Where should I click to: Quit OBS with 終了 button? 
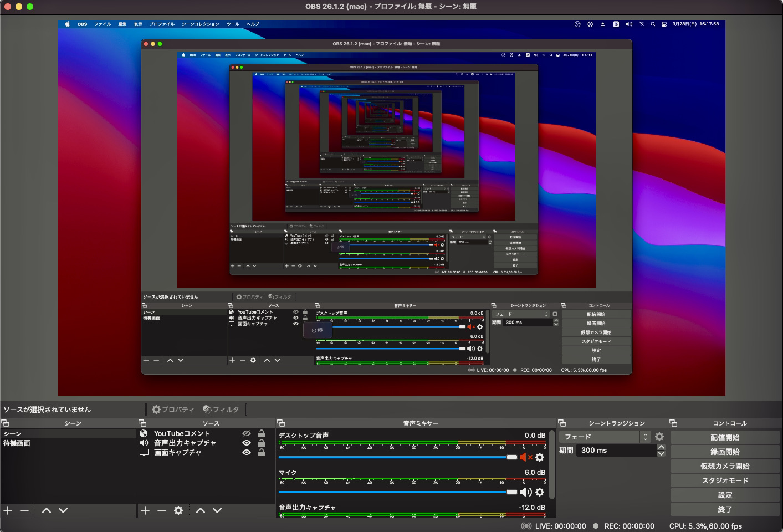(725, 509)
